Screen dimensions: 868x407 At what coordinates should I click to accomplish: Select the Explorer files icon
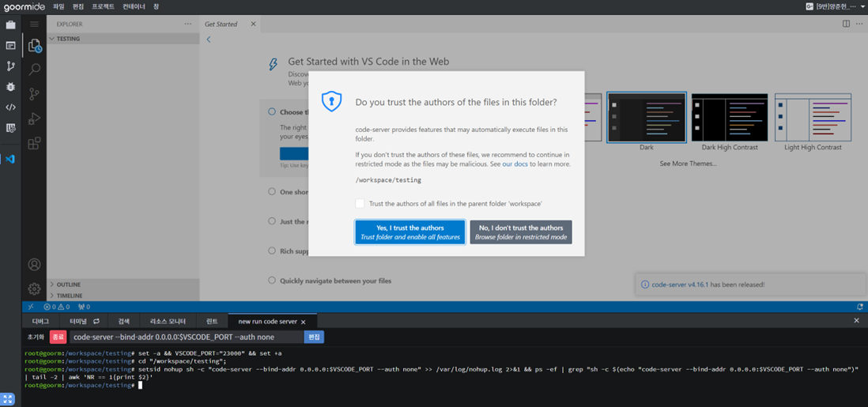(34, 45)
